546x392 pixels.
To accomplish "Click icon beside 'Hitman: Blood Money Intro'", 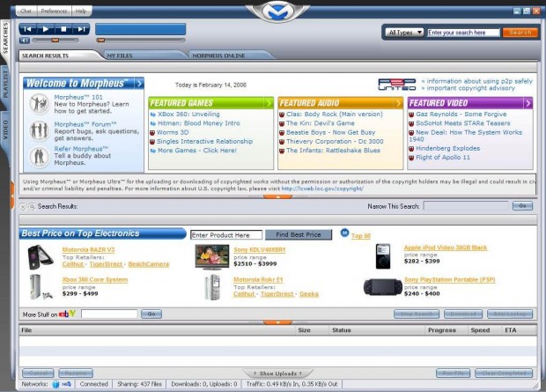I will click(x=152, y=123).
